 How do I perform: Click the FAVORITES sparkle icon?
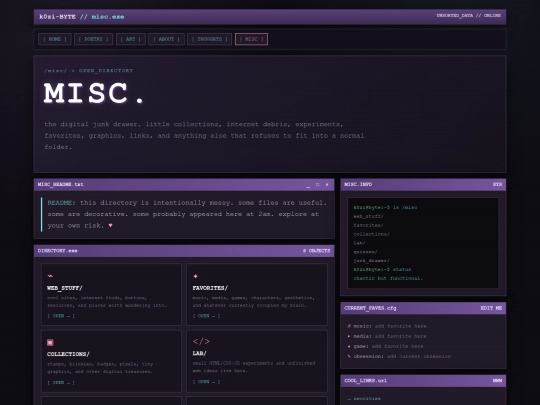click(195, 276)
